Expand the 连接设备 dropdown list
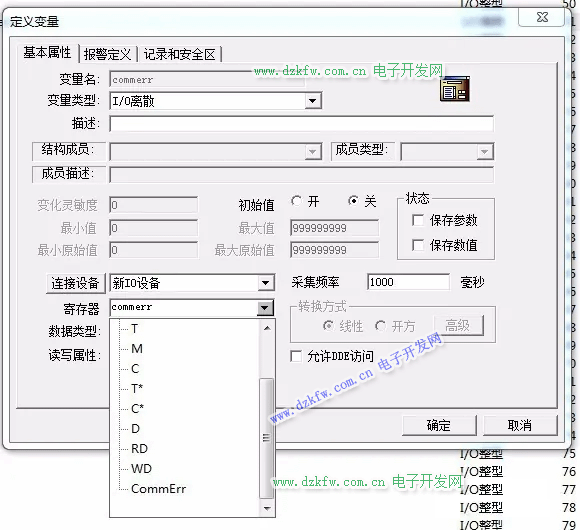Screen dimensions: 580x530 click(266, 283)
